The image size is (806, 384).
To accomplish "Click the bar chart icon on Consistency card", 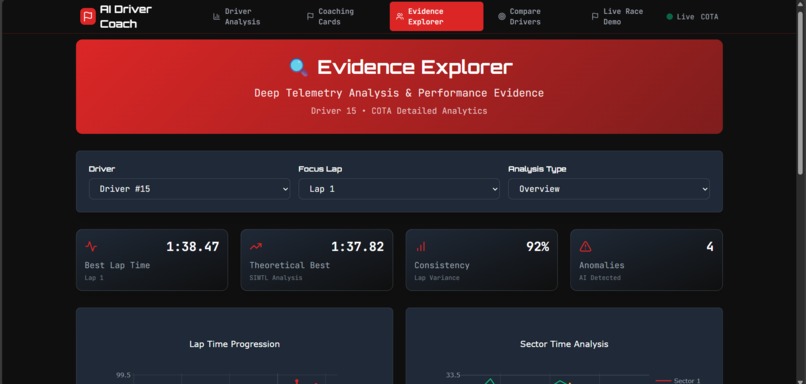I will pos(421,247).
